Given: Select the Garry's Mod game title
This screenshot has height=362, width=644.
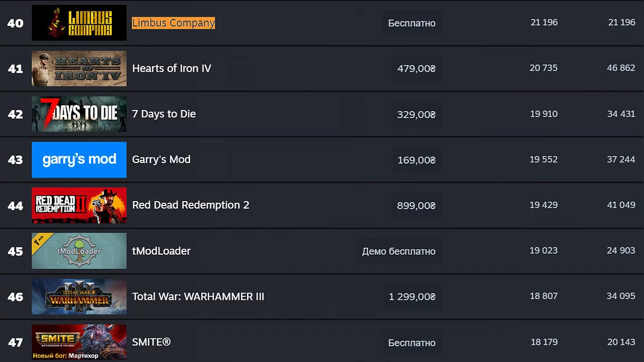Looking at the screenshot, I should pos(161,159).
